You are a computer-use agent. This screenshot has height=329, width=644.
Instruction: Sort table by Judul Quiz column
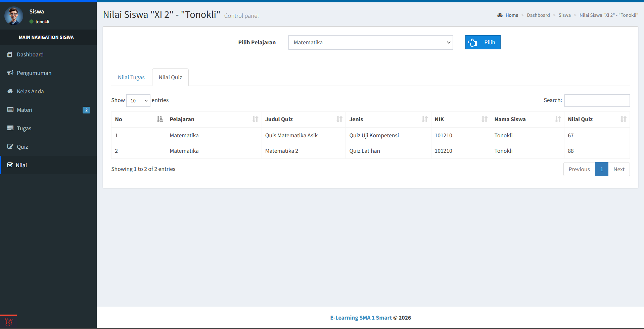coord(304,119)
